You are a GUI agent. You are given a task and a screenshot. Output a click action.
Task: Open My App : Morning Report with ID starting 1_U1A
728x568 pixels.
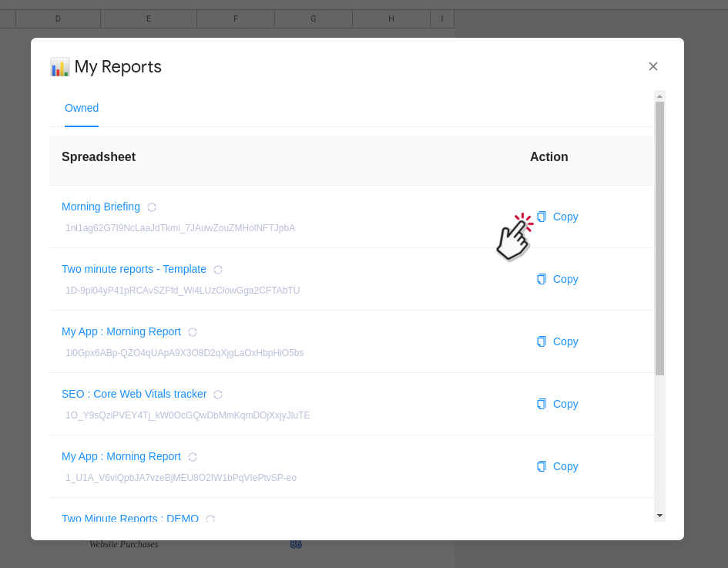point(121,456)
